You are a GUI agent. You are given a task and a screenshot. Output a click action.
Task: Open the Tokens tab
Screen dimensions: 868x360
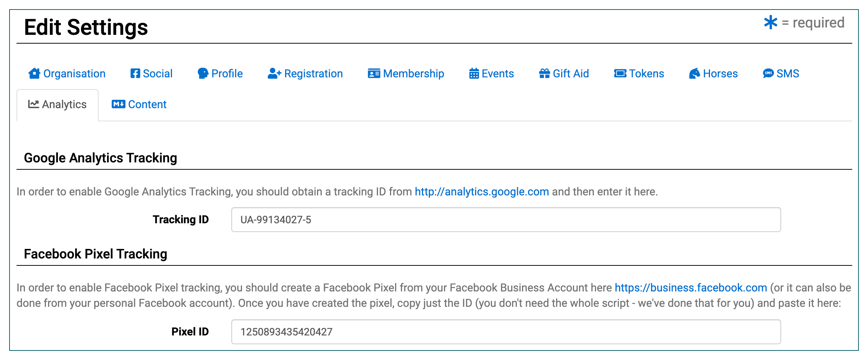click(639, 74)
